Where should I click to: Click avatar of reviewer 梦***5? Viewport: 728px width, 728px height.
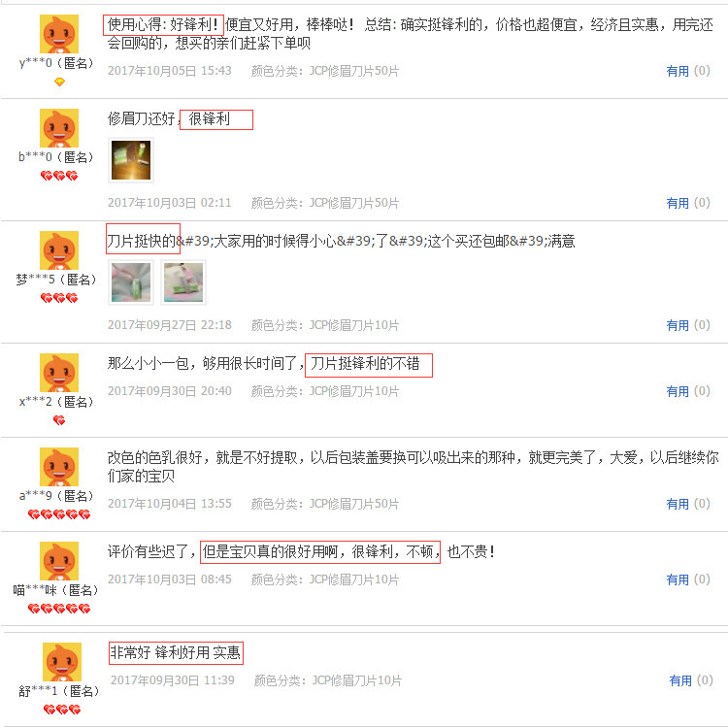tap(59, 250)
